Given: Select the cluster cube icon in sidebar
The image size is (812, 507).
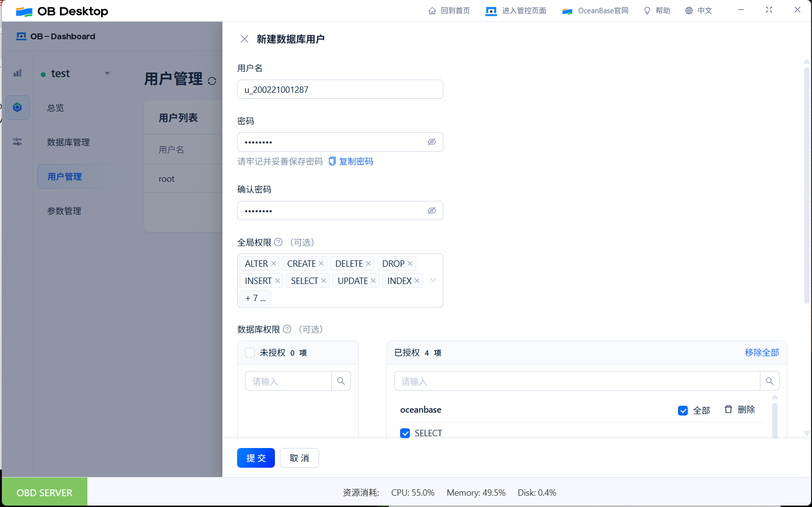Looking at the screenshot, I should 17,107.
